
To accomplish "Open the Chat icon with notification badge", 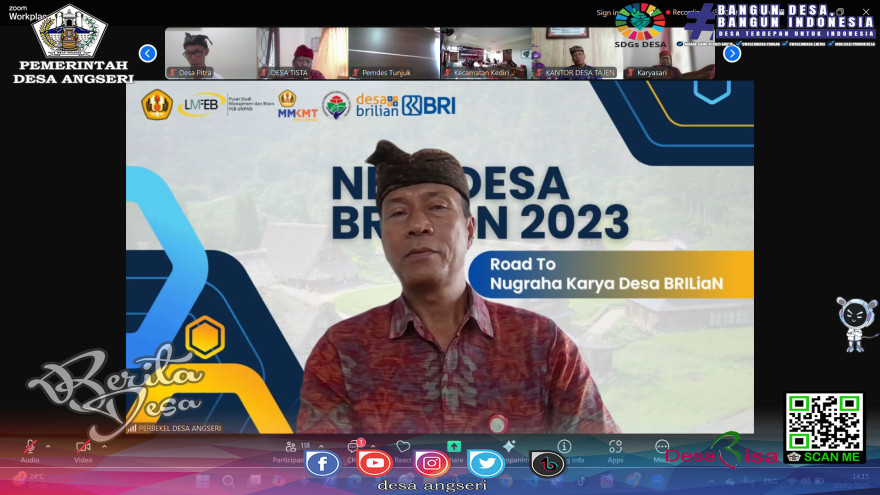I will 354,447.
